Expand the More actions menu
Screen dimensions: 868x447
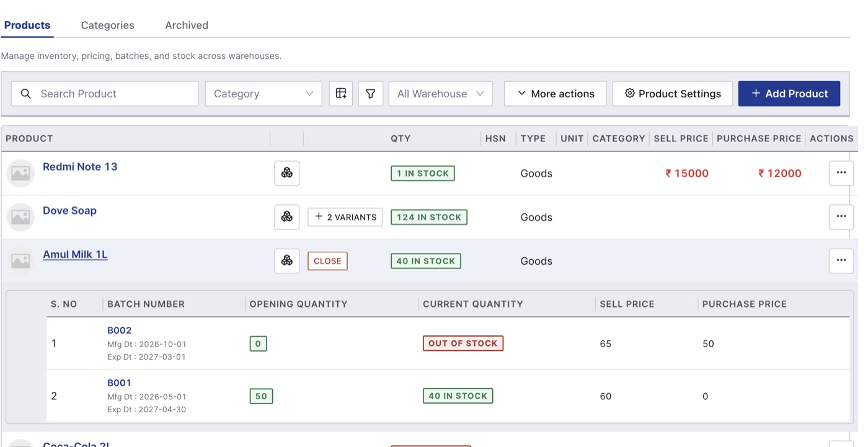[556, 94]
